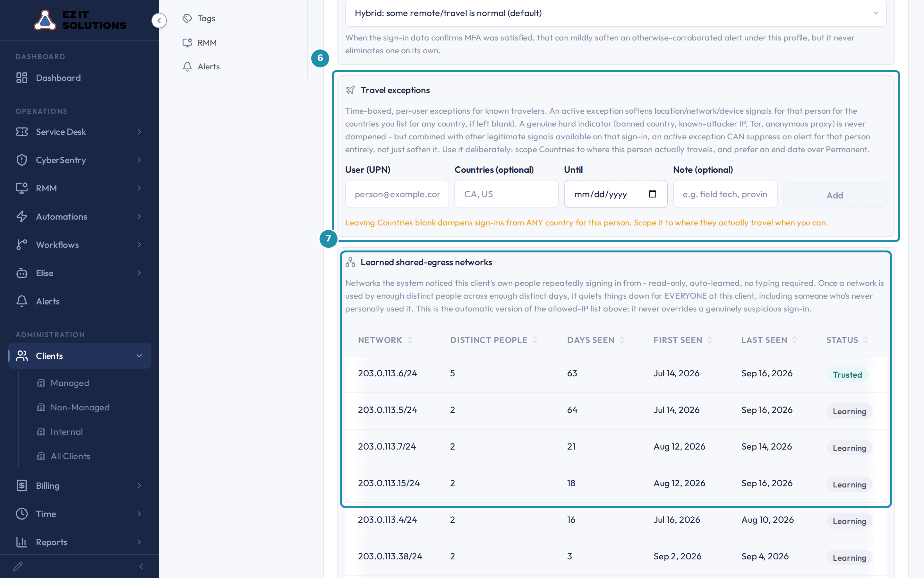Viewport: 924px width, 578px height.
Task: Click the network cell 203.0.113.38/24
Action: (390, 557)
